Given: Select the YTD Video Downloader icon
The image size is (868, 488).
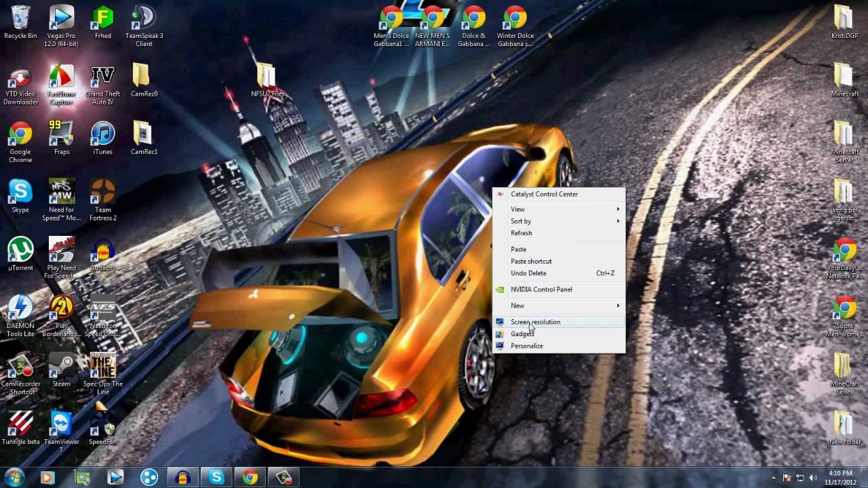Looking at the screenshot, I should 20,85.
